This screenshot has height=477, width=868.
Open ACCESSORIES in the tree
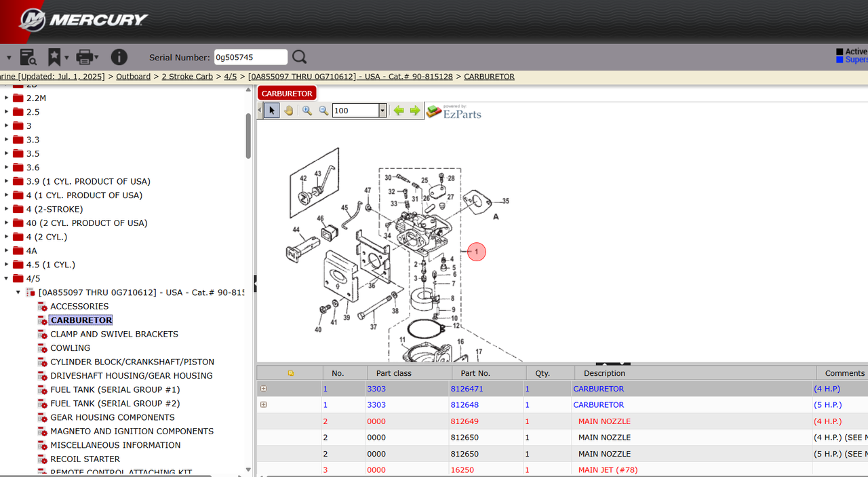pyautogui.click(x=79, y=306)
